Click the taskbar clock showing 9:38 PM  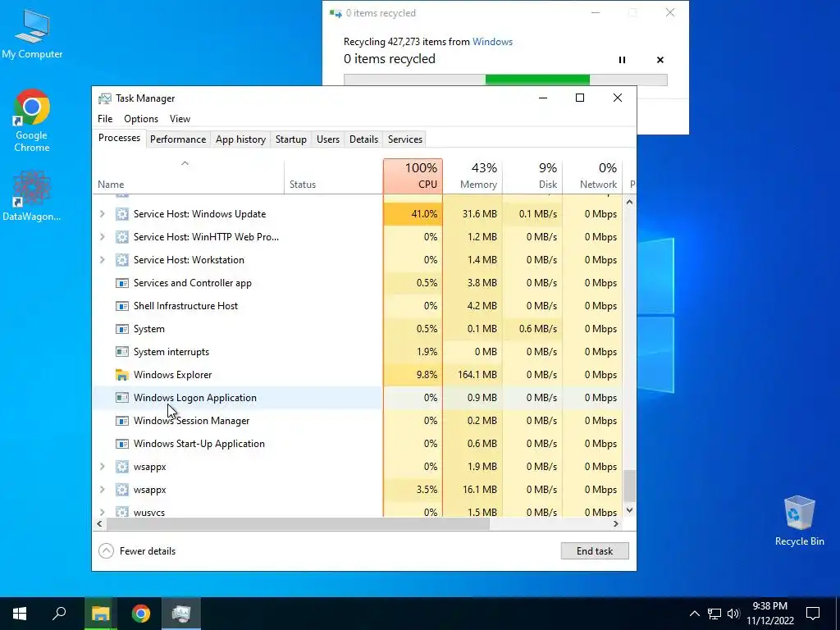(769, 614)
